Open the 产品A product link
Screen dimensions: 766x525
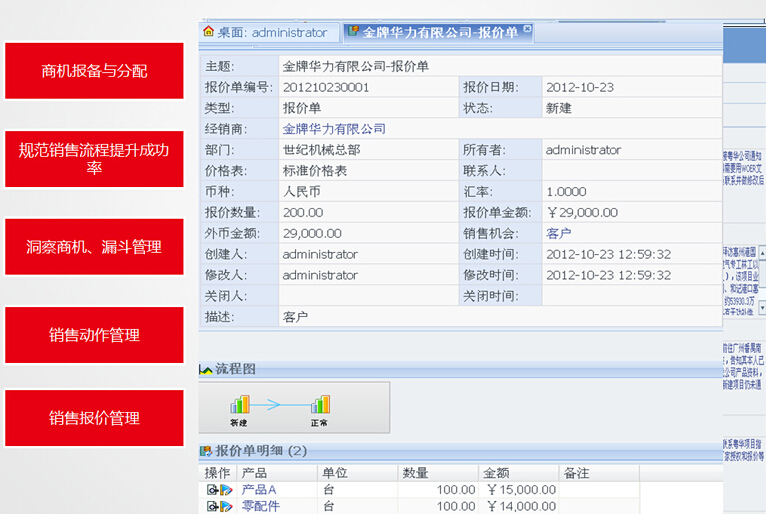[259, 489]
